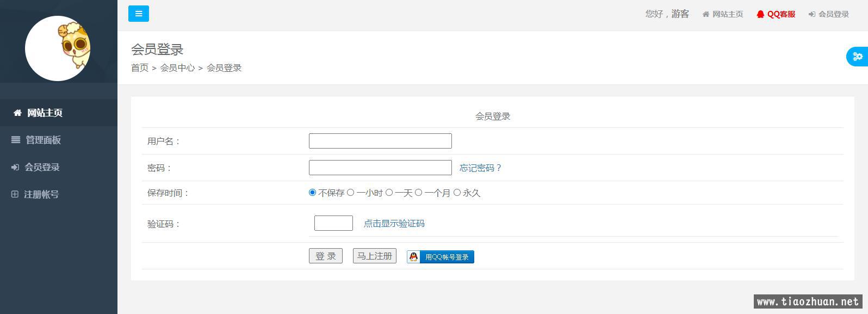The height and width of the screenshot is (314, 868).
Task: Click the sign-in icon beside sidebar 会员登录
Action: tap(15, 167)
